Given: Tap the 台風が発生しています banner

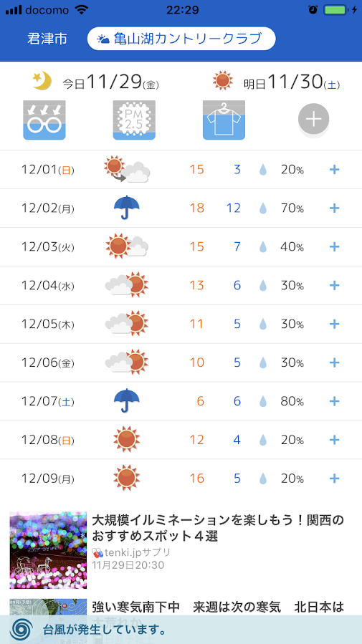Looking at the screenshot, I should pyautogui.click(x=181, y=629).
